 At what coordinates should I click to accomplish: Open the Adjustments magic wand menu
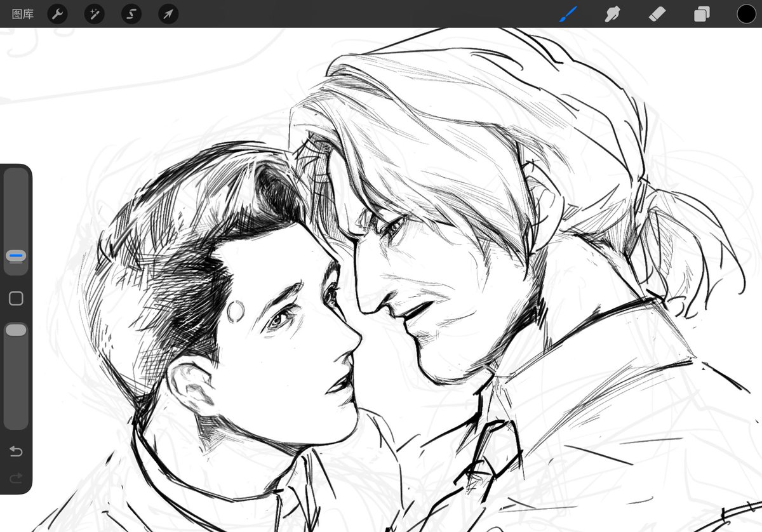[95, 14]
